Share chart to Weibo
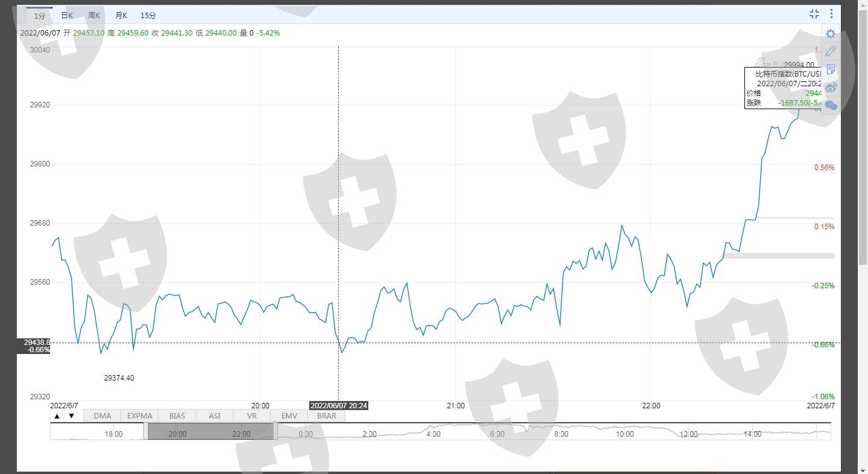Screen dimensions: 868x474 831,87
